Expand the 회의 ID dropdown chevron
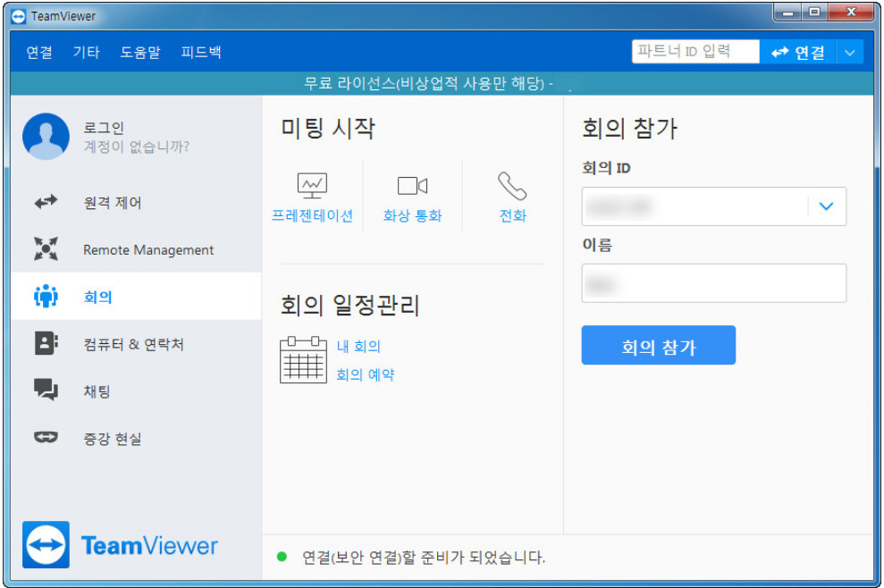 click(826, 206)
